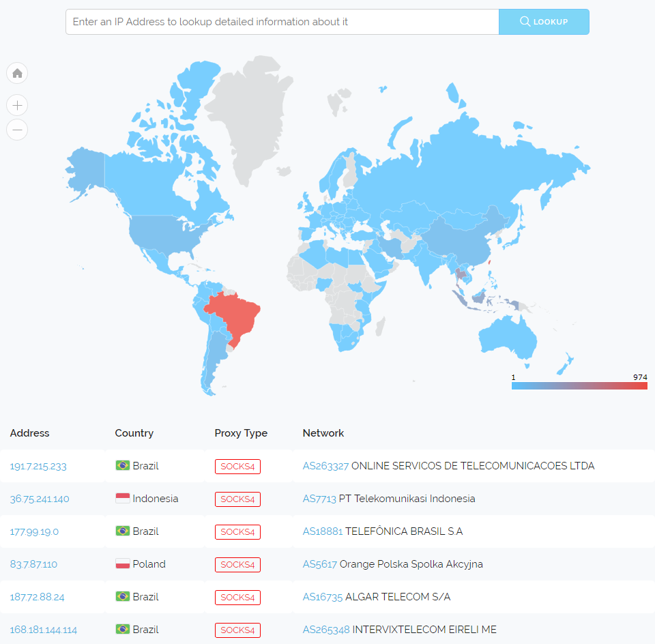Open IP address 191.7.215.233
The image size is (655, 644).
pyautogui.click(x=38, y=466)
